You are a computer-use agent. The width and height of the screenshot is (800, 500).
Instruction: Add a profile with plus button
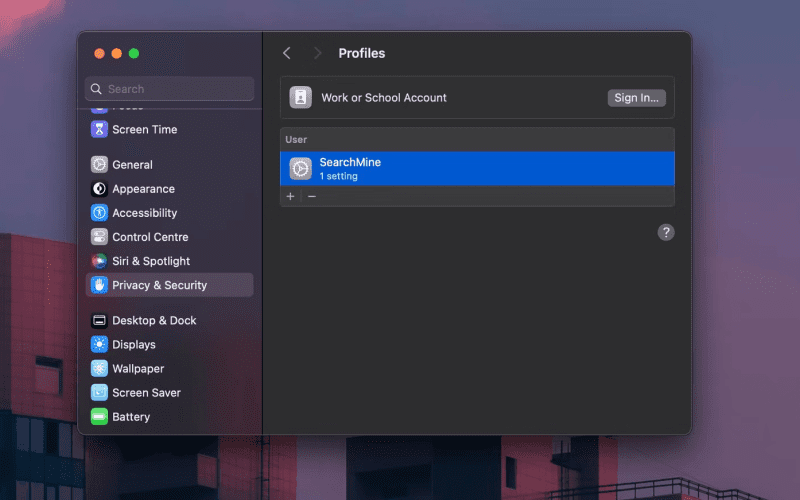click(290, 196)
